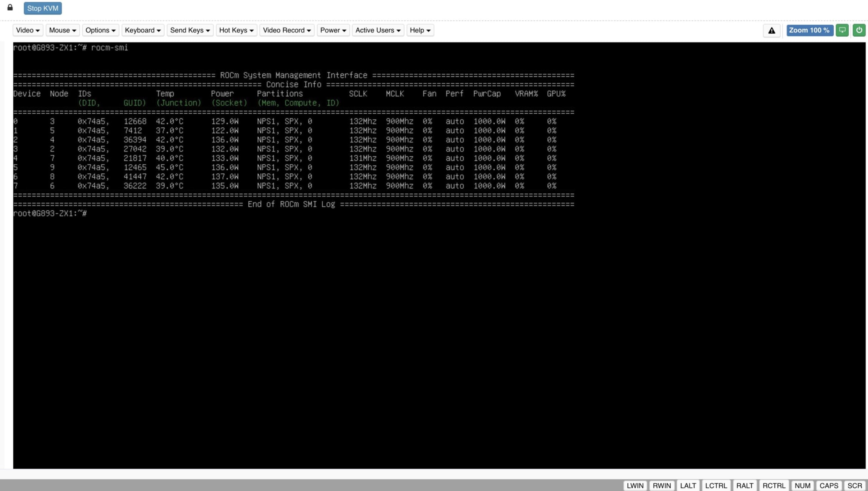Open the Keyboard menu

(143, 30)
